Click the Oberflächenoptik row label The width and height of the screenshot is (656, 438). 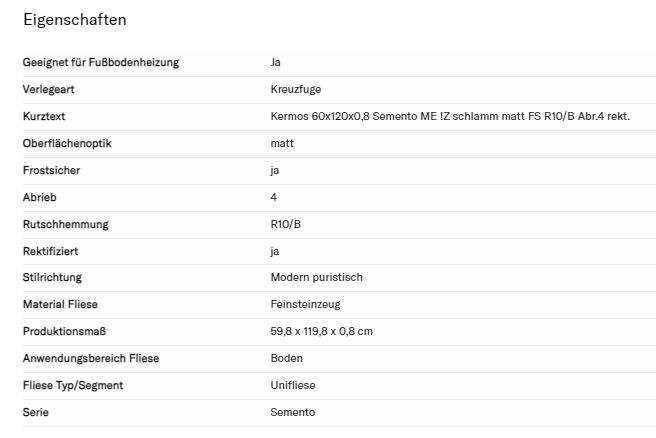pyautogui.click(x=67, y=144)
